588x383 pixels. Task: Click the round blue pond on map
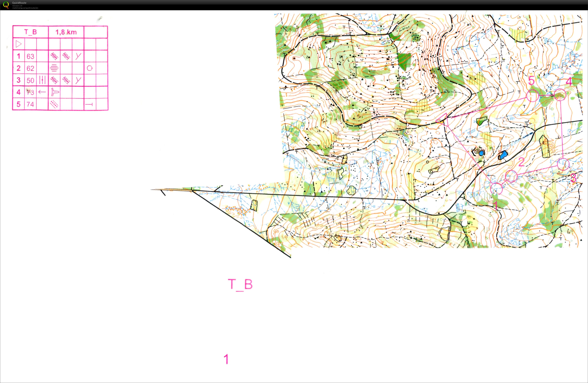(x=481, y=153)
